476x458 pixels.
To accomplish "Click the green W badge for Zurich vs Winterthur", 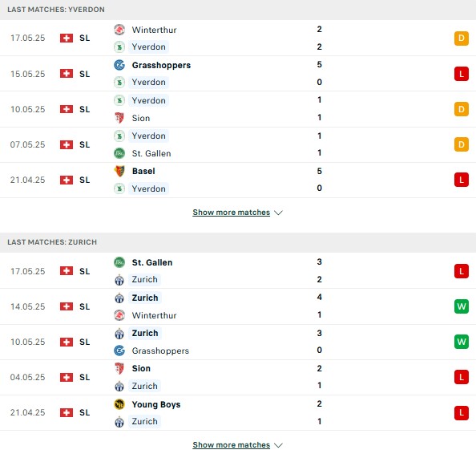I will click(x=462, y=306).
